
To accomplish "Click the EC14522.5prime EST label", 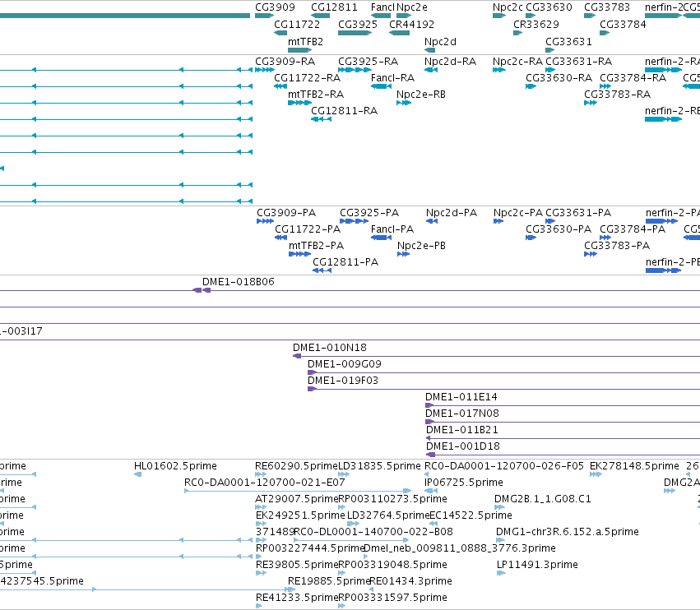I will click(471, 515).
